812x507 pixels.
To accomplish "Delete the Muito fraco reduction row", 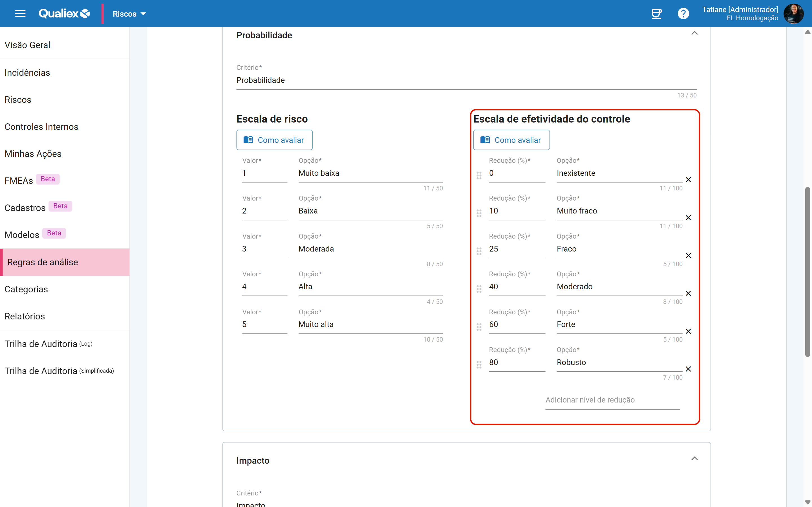I will [688, 218].
